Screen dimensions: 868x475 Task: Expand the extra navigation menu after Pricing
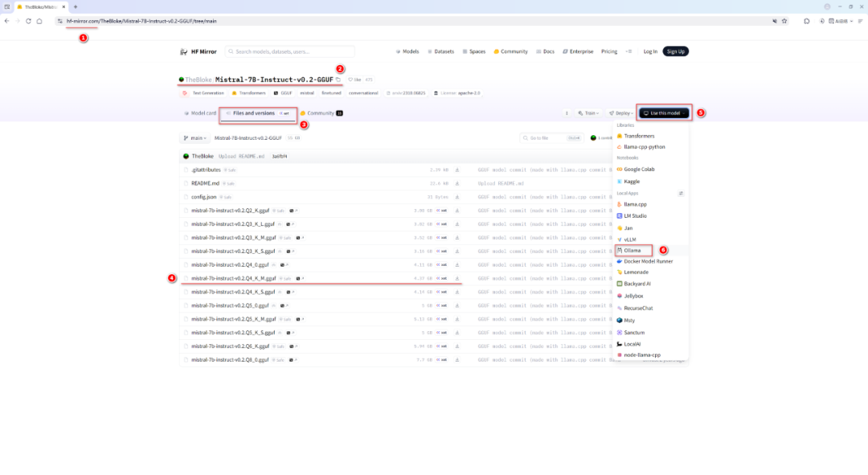628,51
